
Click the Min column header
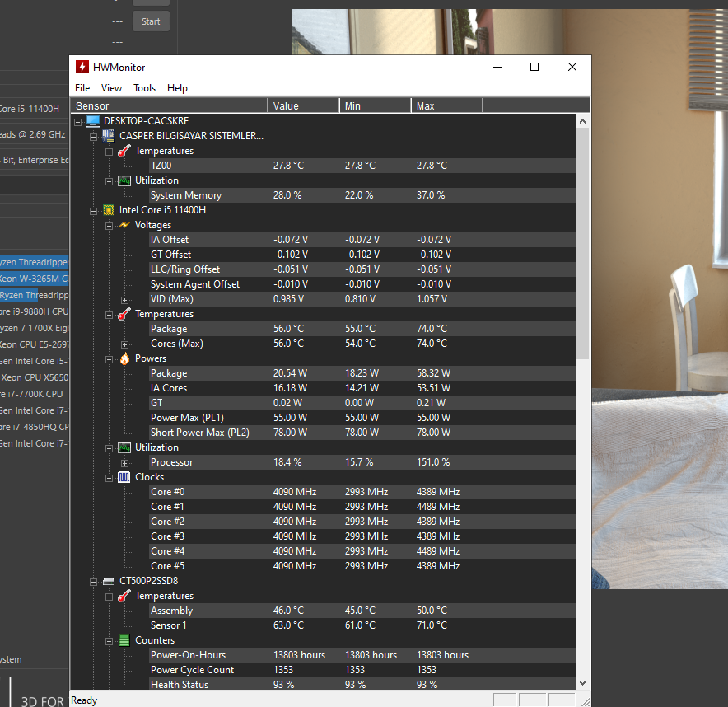(x=376, y=106)
